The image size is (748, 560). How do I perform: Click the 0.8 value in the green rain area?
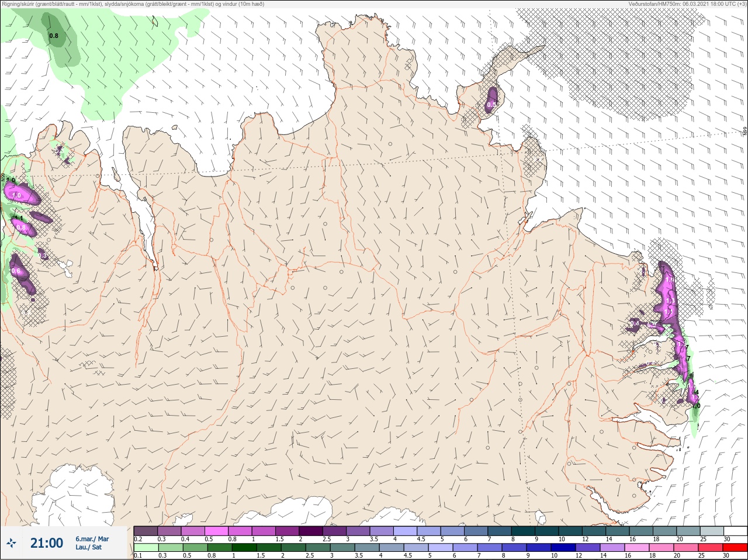pyautogui.click(x=54, y=36)
